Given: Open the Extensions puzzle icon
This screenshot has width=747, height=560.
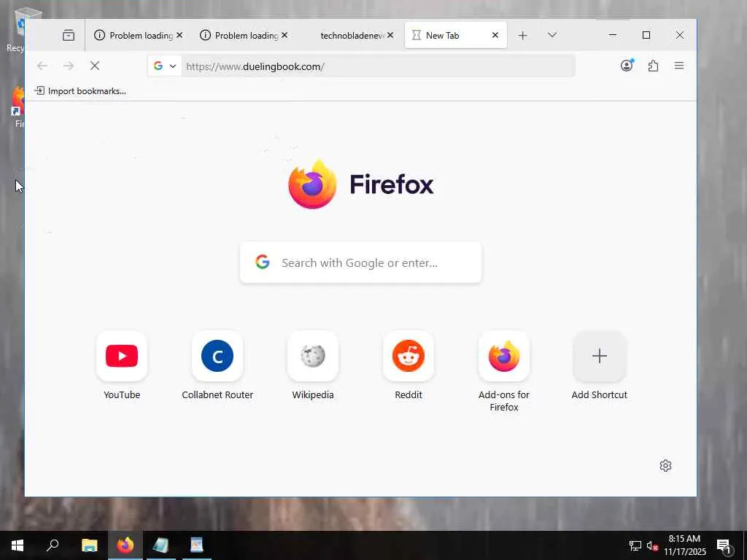Looking at the screenshot, I should (x=653, y=66).
